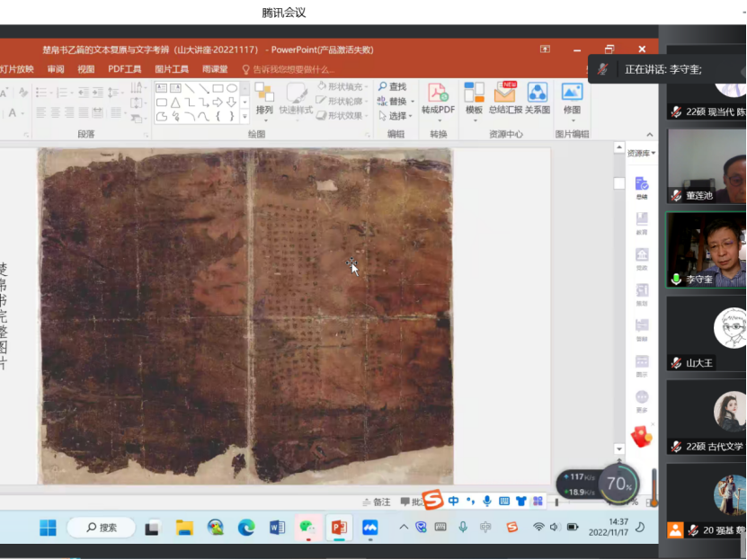Click the 快速样式 quick styles icon
747x560 pixels.
[296, 96]
